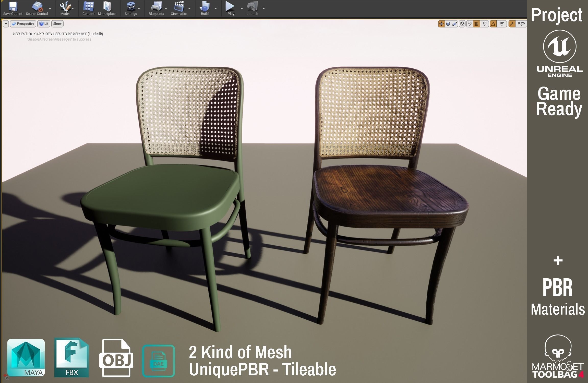Open grid snap value 10 dropdown

[484, 24]
